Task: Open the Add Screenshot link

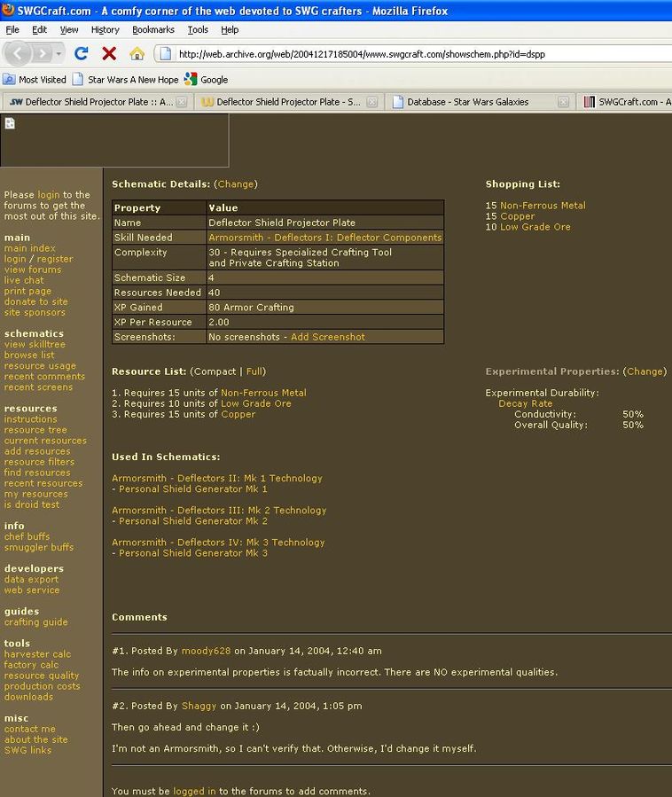Action: (327, 337)
